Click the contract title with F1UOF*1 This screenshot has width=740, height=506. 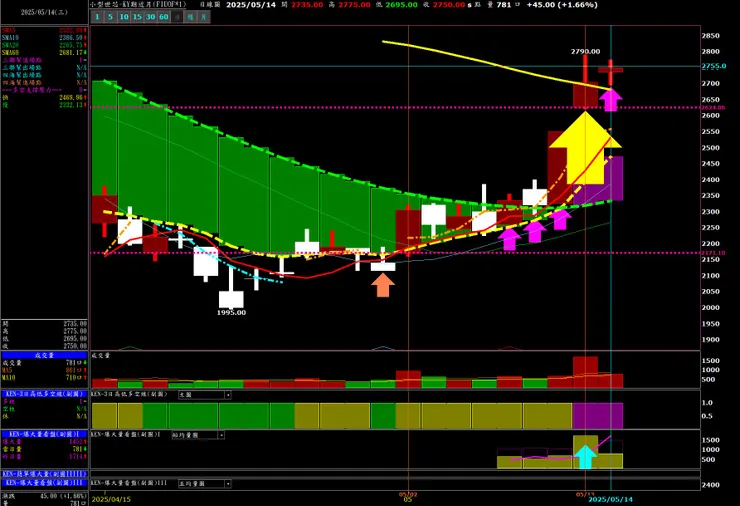pos(139,4)
